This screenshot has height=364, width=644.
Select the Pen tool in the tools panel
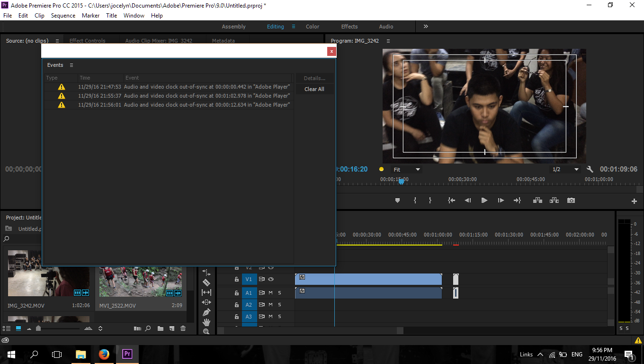206,312
